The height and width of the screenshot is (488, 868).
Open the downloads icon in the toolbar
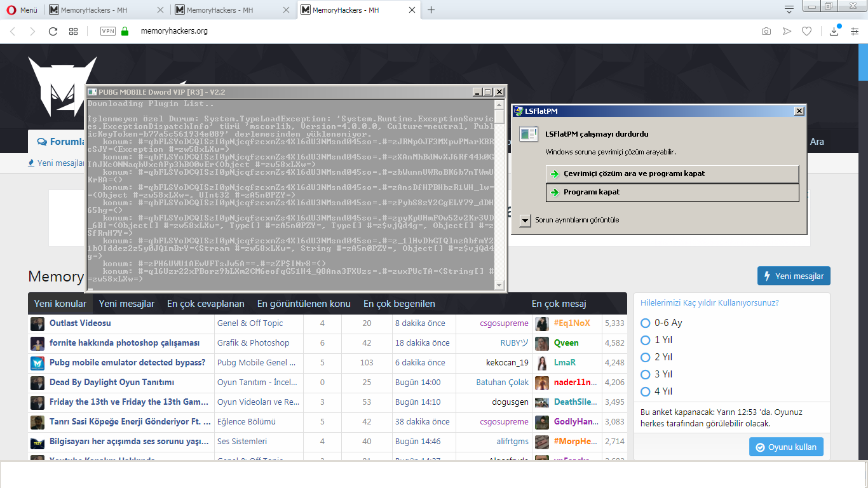[834, 31]
